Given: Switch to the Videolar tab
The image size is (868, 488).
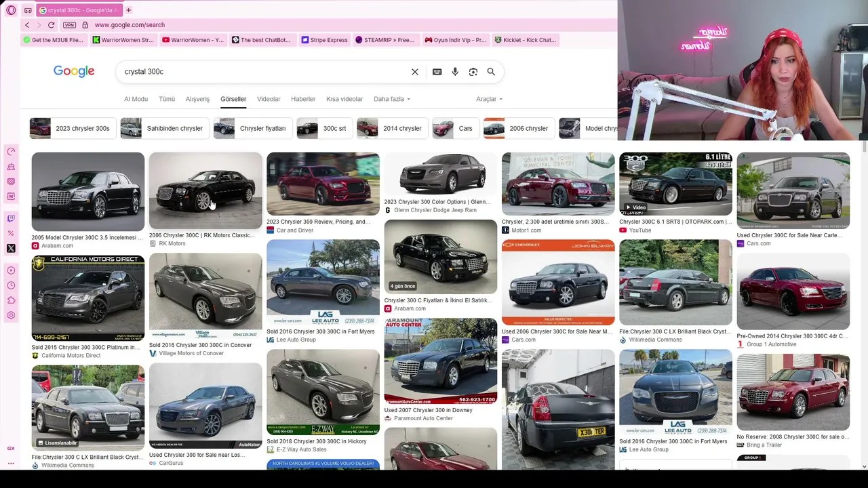Looking at the screenshot, I should click(269, 99).
